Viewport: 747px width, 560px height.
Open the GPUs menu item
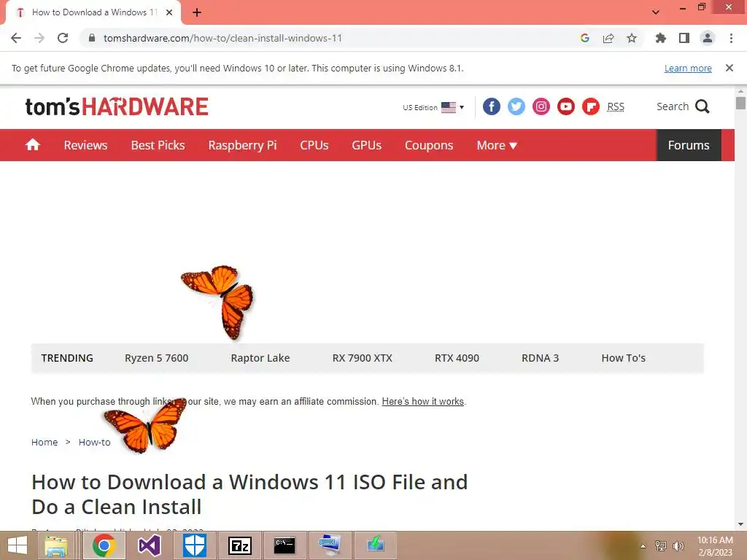[x=366, y=145]
